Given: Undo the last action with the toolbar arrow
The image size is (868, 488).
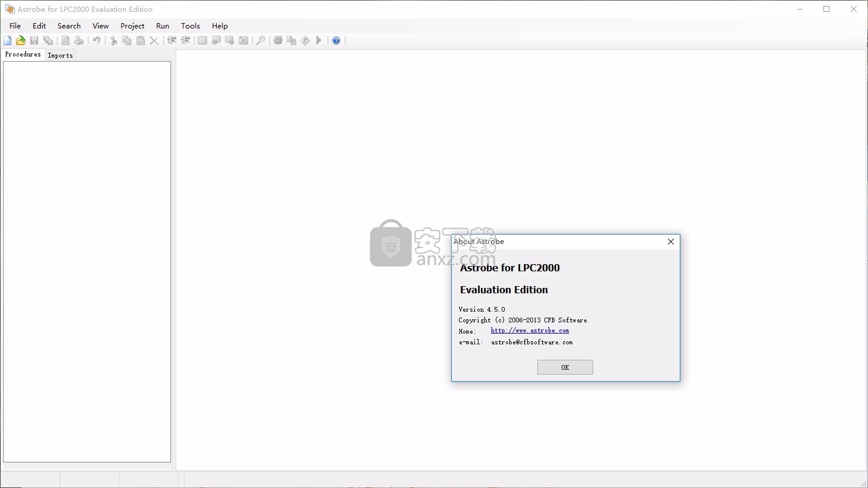Looking at the screenshot, I should (x=96, y=40).
